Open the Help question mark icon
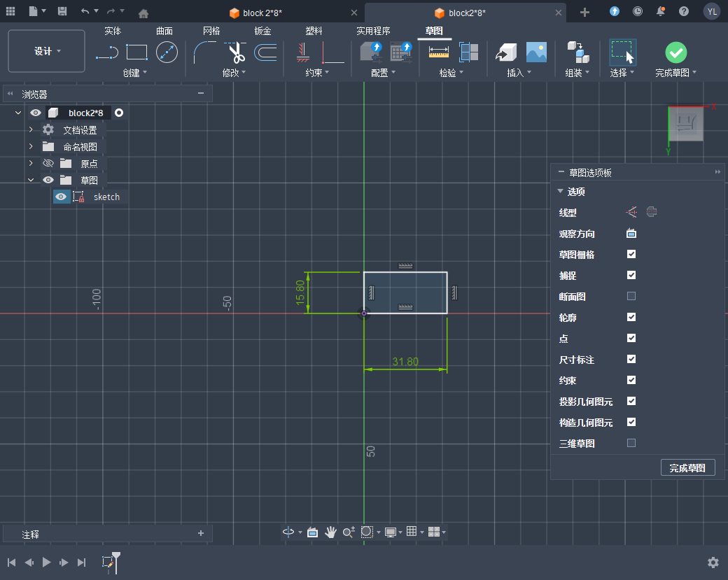Viewport: 728px width, 580px height. [x=684, y=11]
